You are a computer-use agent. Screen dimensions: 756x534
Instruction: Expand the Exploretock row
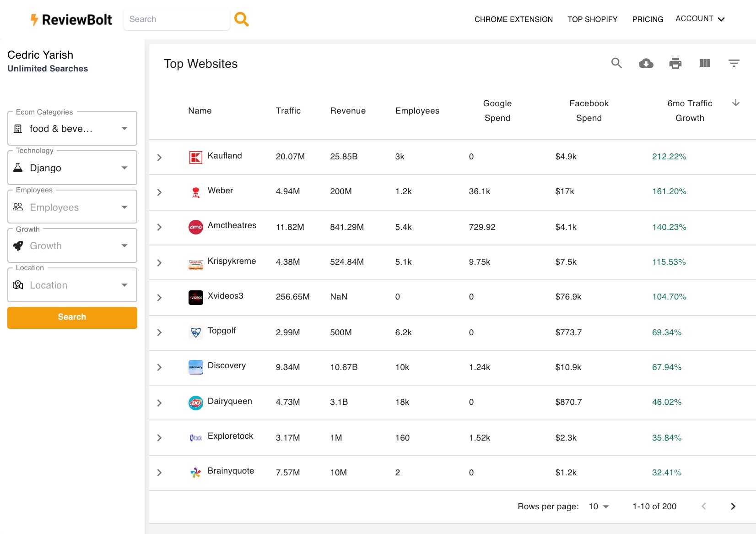point(159,438)
